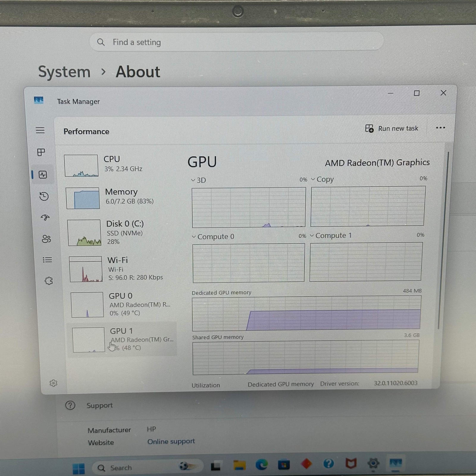Screen dimensions: 476x476
Task: Click Task Manager icon in taskbar
Action: [396, 463]
